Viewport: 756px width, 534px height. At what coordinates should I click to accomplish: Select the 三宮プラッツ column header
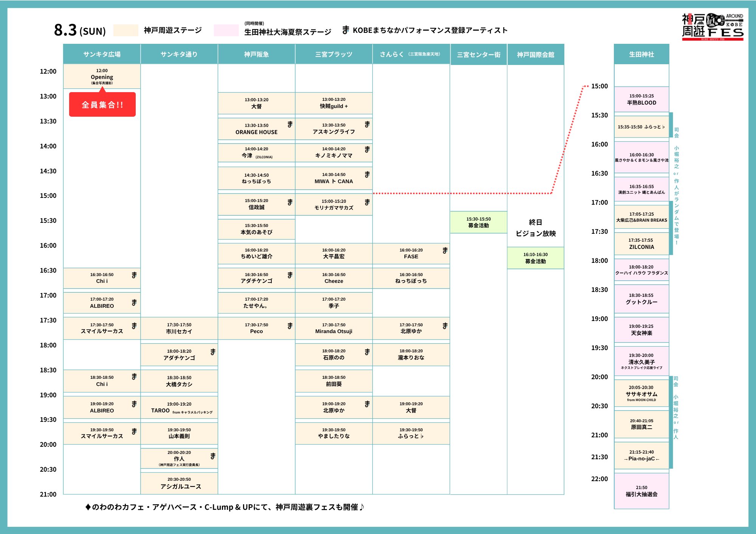click(x=333, y=54)
